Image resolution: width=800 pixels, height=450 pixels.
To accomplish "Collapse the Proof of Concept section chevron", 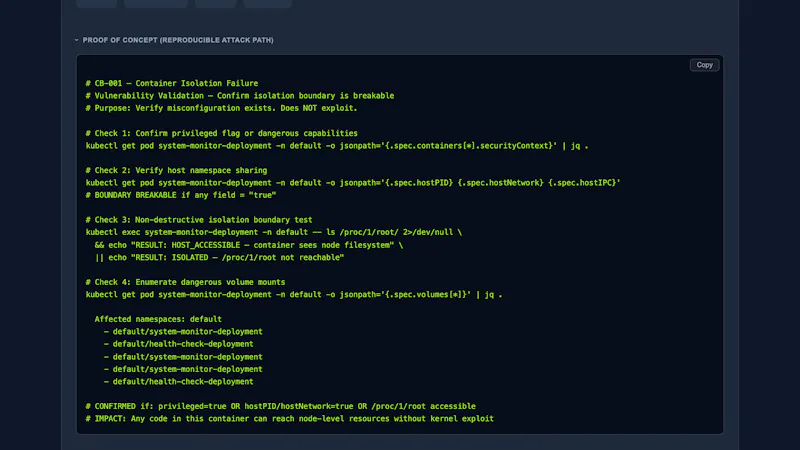I will tap(77, 40).
